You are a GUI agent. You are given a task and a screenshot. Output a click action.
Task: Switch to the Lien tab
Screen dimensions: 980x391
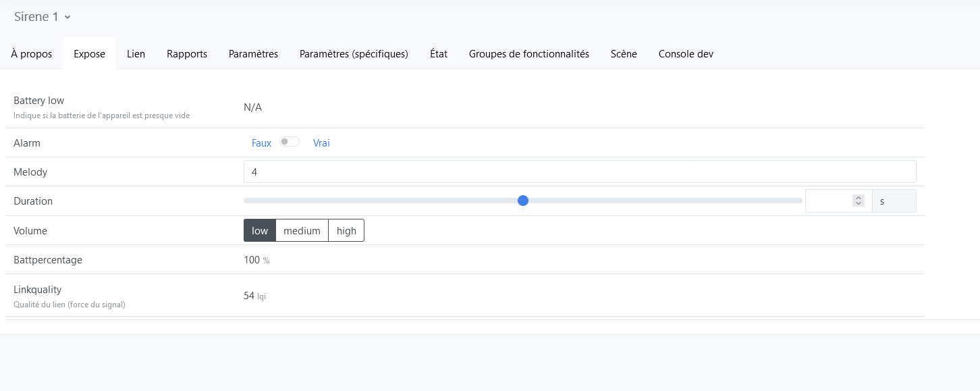(136, 54)
